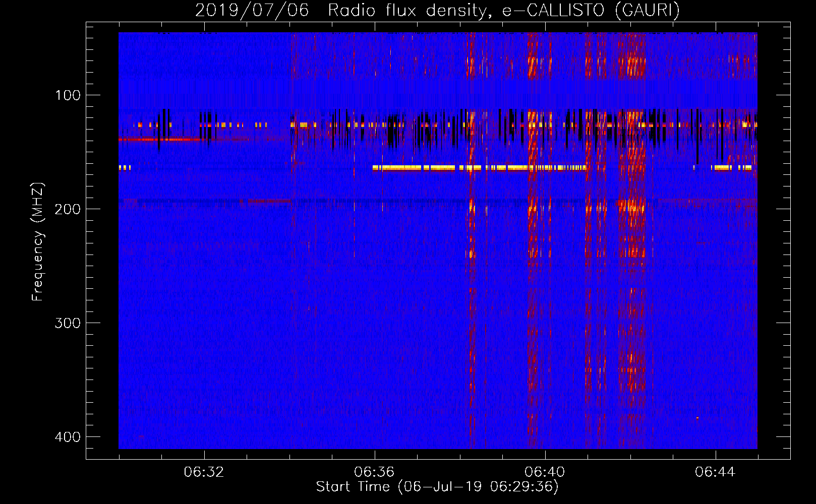816x504 pixels.
Task: Click the 06:36 time tick label
Action: [x=374, y=472]
